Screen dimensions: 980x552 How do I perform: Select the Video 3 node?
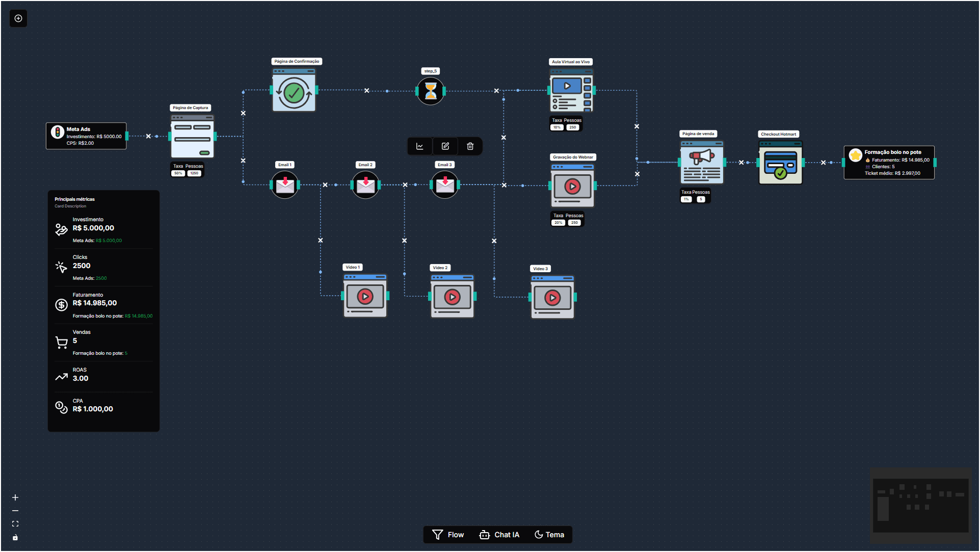click(x=552, y=297)
